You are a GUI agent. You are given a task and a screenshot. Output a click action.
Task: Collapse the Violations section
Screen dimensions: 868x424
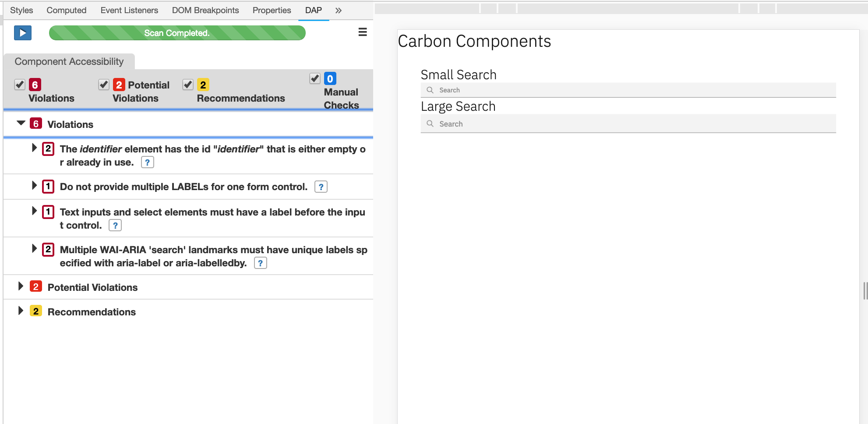click(x=20, y=123)
